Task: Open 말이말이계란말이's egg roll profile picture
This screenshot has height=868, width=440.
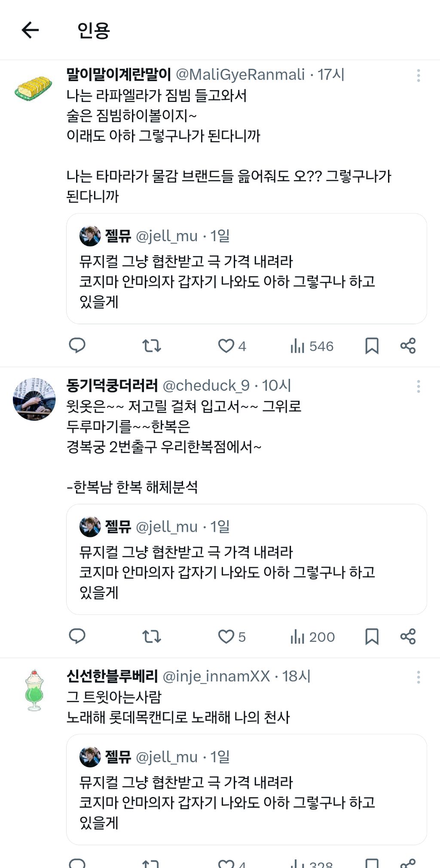Action: [33, 88]
